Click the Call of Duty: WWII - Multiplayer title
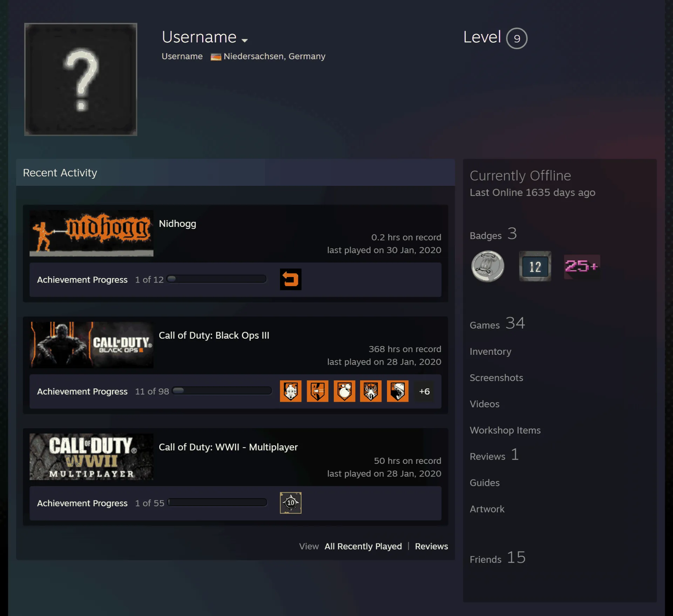This screenshot has width=673, height=616. pos(228,447)
